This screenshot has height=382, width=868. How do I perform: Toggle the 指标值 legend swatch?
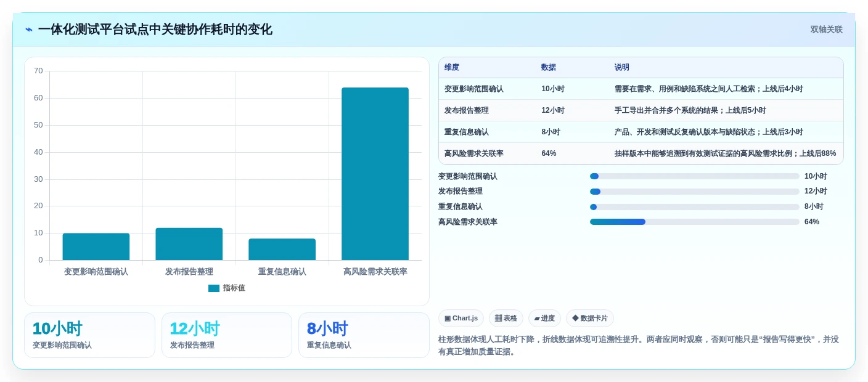point(214,288)
